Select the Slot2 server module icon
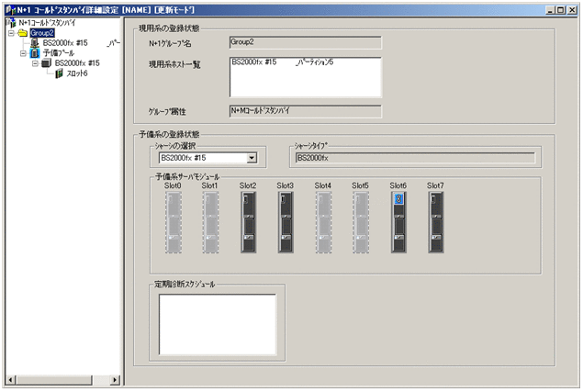 [248, 222]
